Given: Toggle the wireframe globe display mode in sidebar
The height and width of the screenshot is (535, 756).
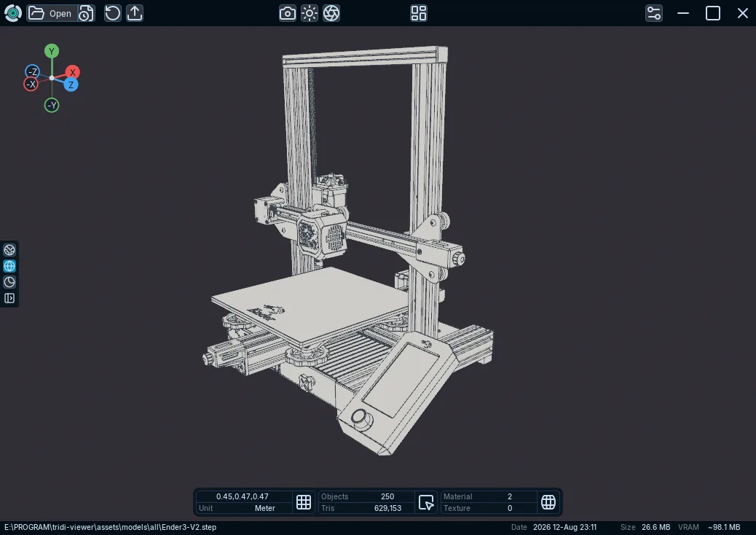Looking at the screenshot, I should tap(9, 266).
